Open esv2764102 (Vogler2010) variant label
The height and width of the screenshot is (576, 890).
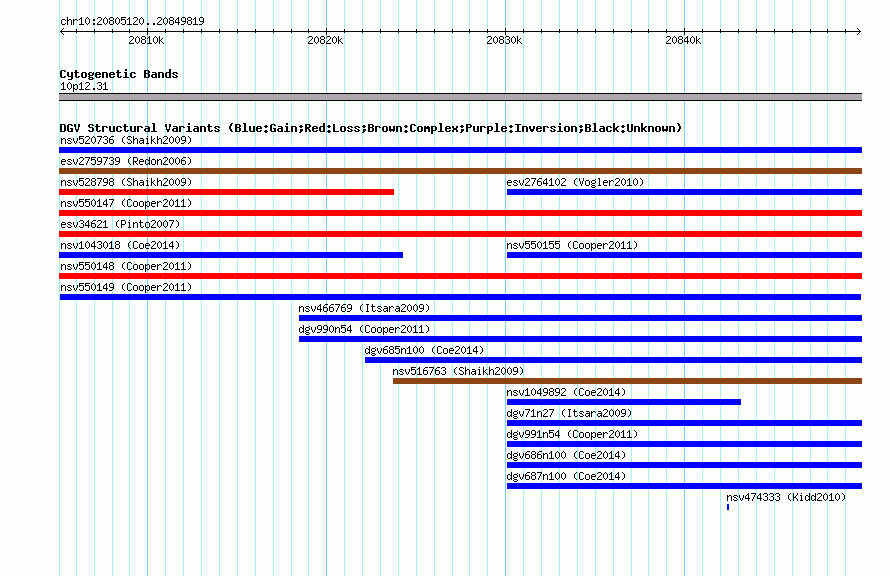coord(575,182)
